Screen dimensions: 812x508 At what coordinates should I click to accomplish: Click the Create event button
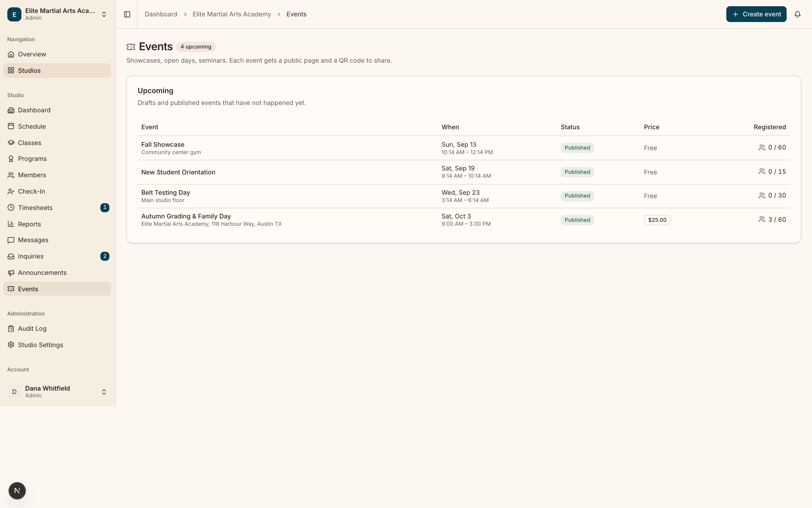pyautogui.click(x=756, y=14)
